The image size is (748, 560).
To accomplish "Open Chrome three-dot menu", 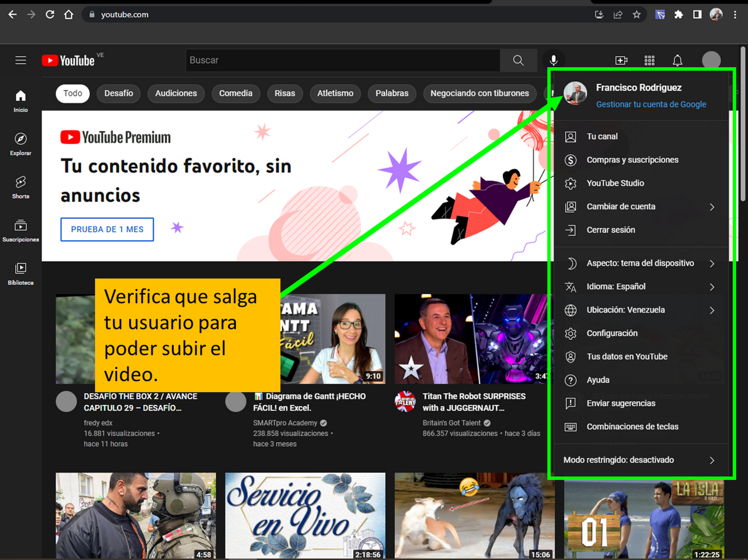I will [x=735, y=15].
